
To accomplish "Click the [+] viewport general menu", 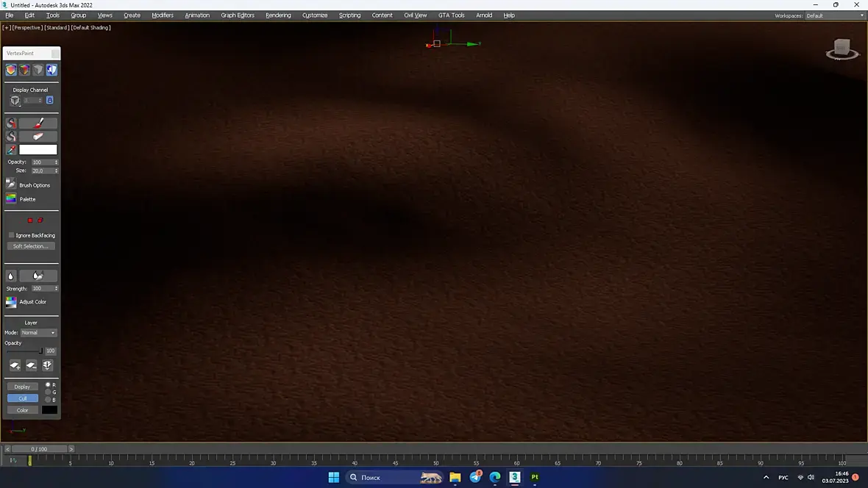I will click(6, 28).
